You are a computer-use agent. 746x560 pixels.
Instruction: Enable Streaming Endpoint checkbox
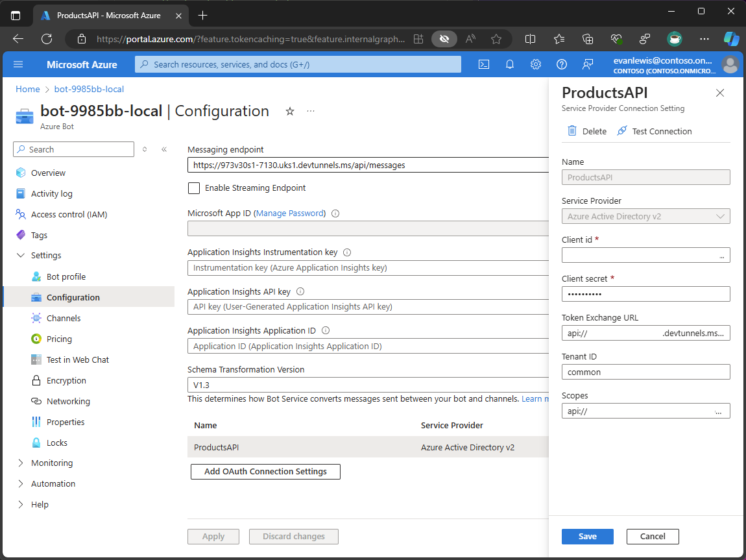(194, 188)
